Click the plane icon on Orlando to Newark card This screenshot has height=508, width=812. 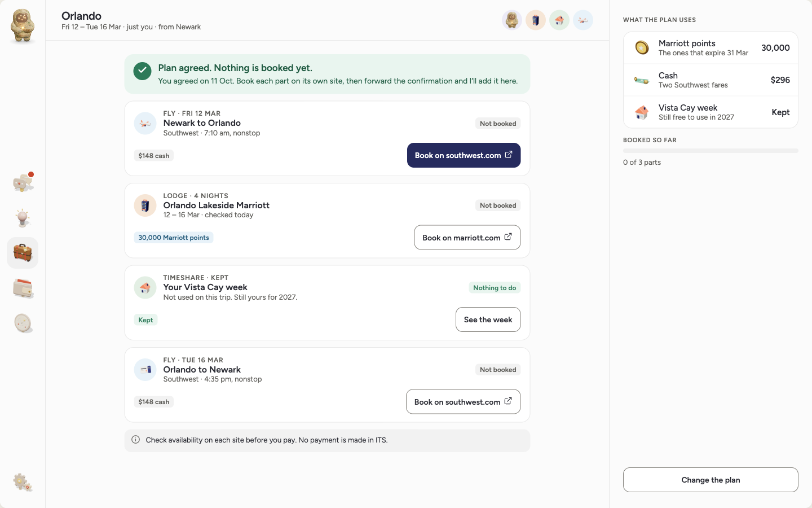click(x=145, y=370)
